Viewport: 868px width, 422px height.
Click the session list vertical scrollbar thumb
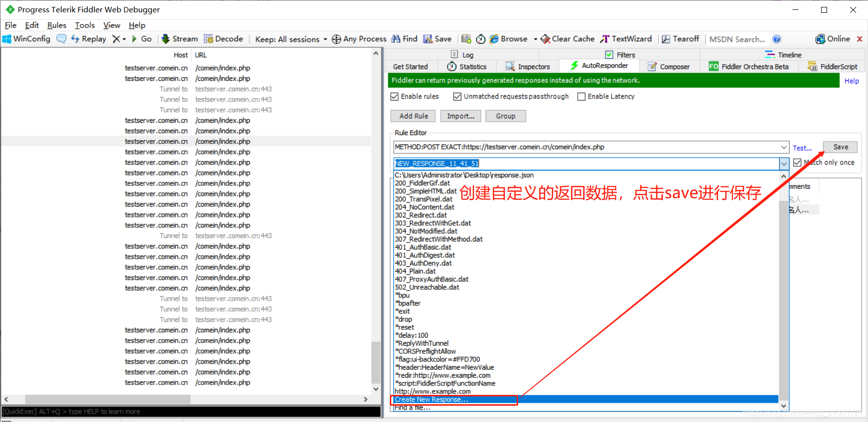pos(376,362)
